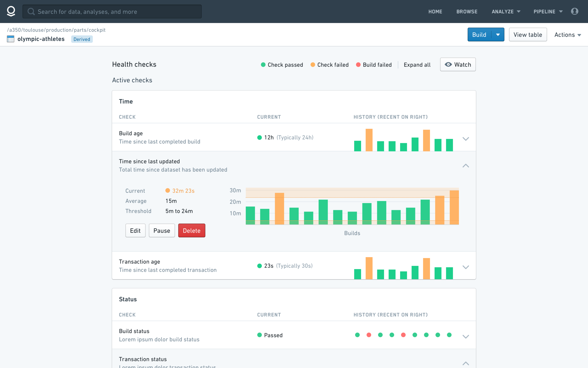Click the blue Build button
The width and height of the screenshot is (588, 368).
[479, 35]
